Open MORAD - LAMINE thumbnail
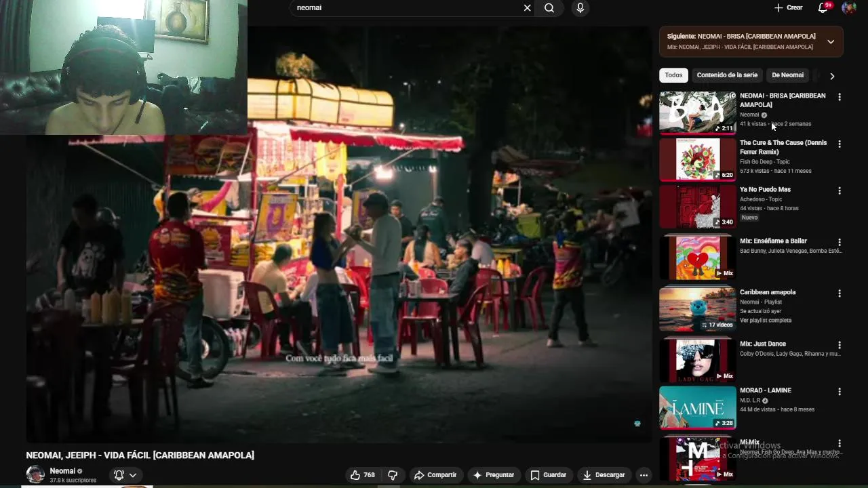The width and height of the screenshot is (868, 488). pos(697,407)
